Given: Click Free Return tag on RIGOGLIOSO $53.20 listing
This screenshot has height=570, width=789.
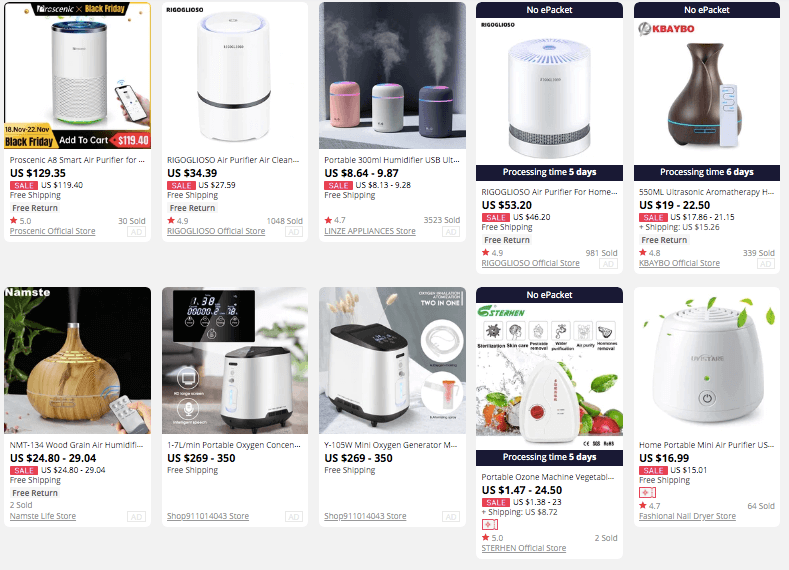Looking at the screenshot, I should pos(507,240).
